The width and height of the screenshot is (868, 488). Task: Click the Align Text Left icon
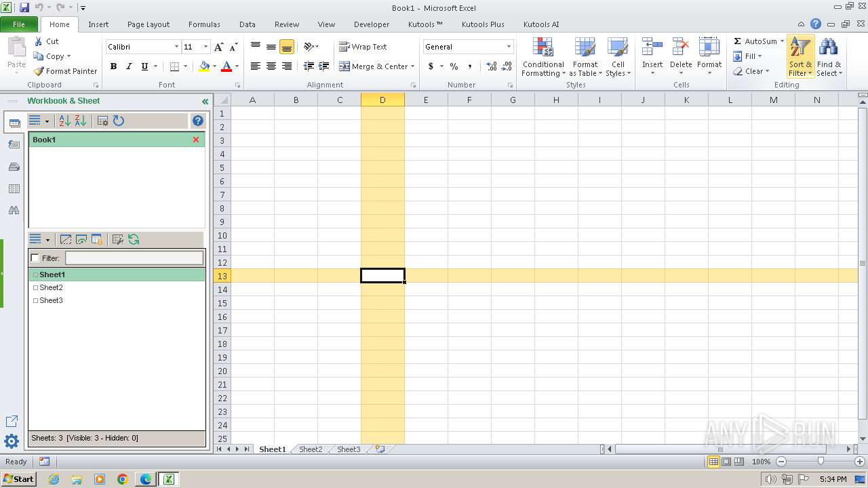[x=256, y=66]
